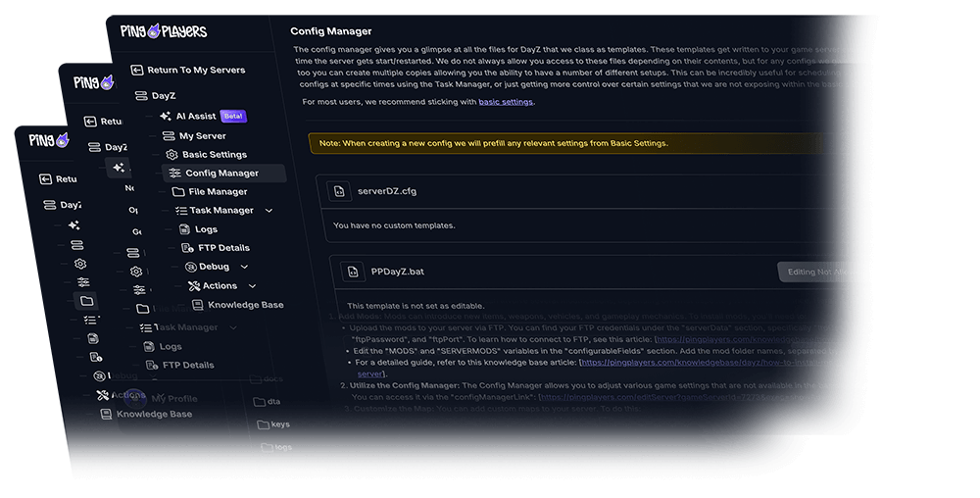Image resolution: width=980 pixels, height=498 pixels.
Task: Click Task Manager checklist icon, front panel
Action: [x=181, y=211]
